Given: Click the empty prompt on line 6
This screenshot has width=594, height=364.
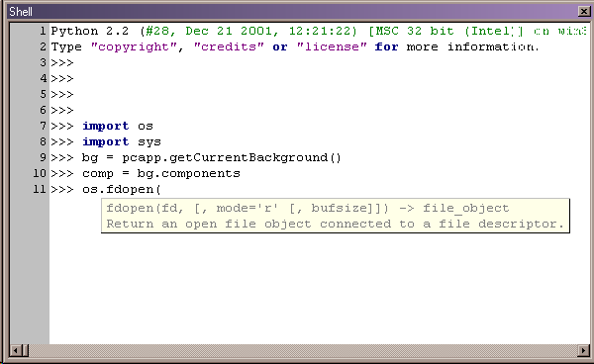Looking at the screenshot, I should pyautogui.click(x=62, y=111).
